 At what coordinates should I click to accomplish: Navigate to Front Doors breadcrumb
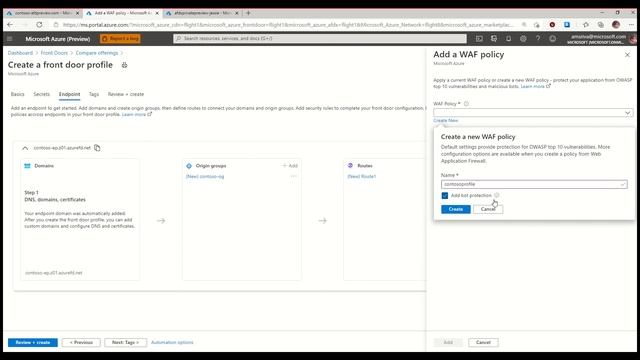click(54, 53)
